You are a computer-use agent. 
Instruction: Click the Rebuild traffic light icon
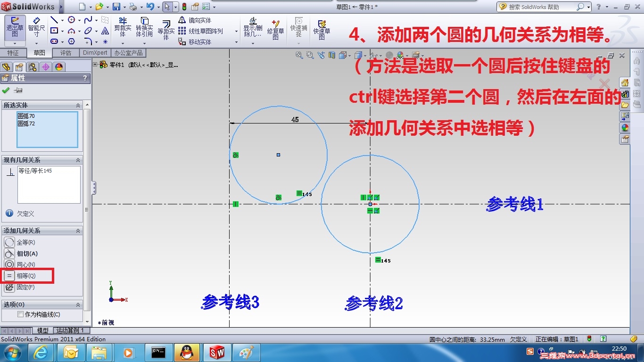pos(184,7)
